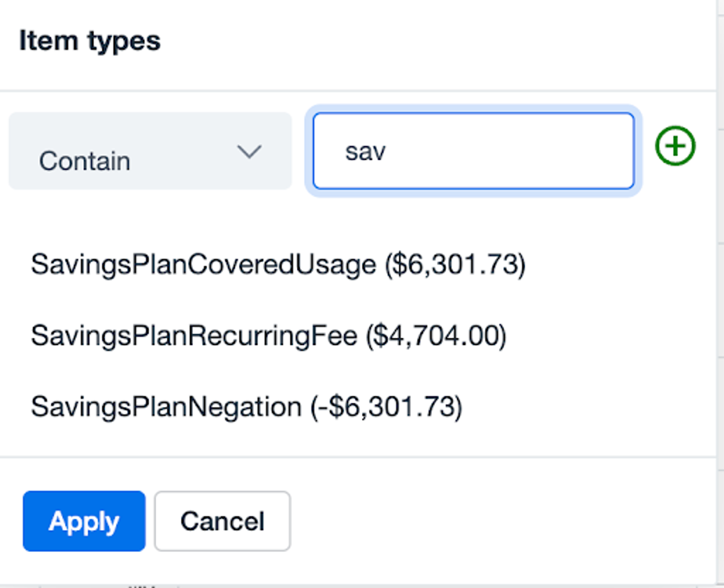Click the word Contain in filter selector

[84, 161]
